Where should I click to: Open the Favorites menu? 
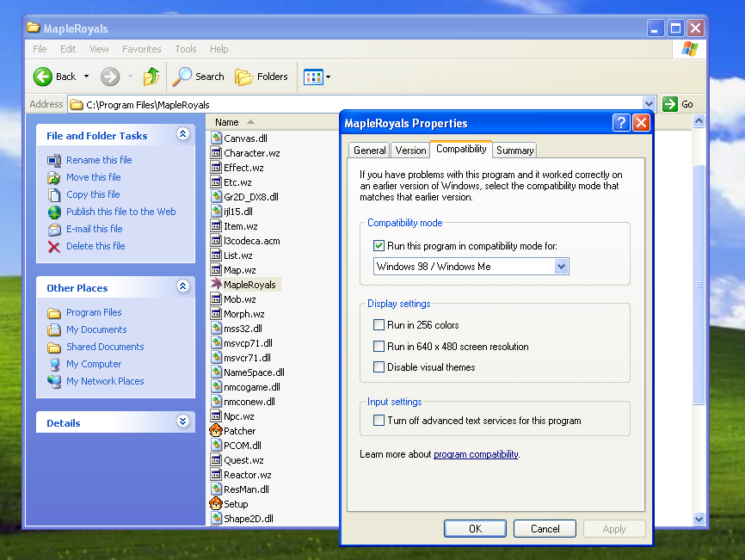pos(141,49)
